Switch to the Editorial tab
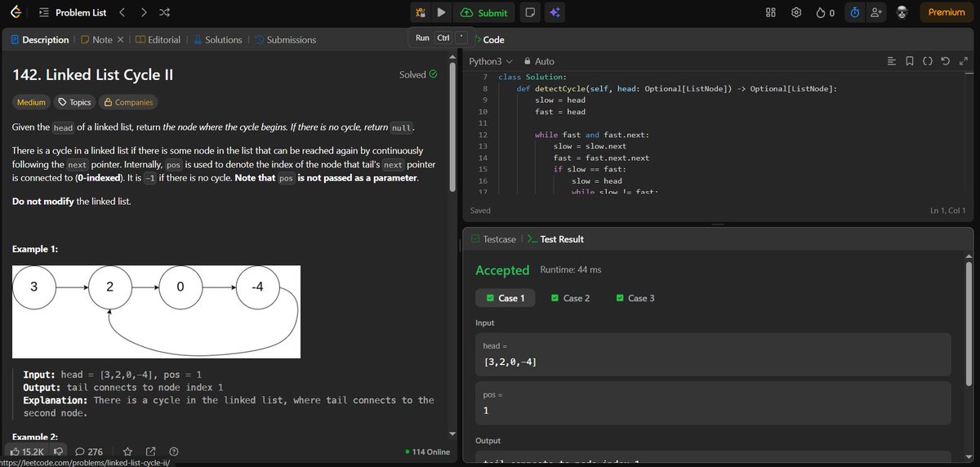This screenshot has height=467, width=980. tap(158, 39)
